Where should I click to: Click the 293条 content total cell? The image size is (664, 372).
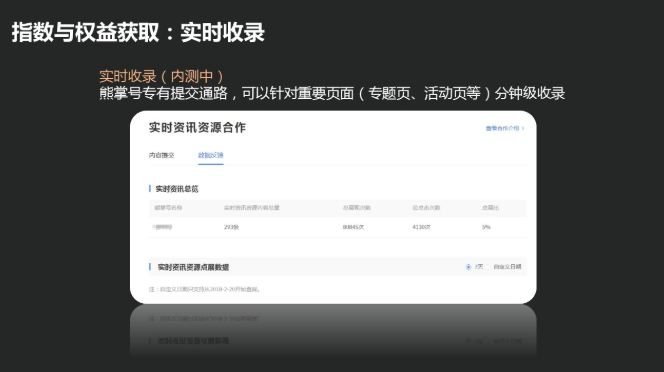(231, 227)
